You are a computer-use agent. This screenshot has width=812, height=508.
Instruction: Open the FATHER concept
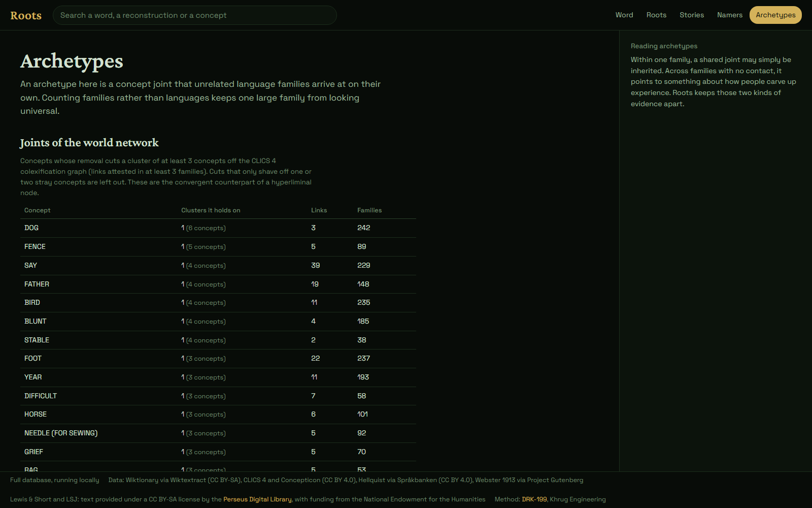tap(37, 284)
